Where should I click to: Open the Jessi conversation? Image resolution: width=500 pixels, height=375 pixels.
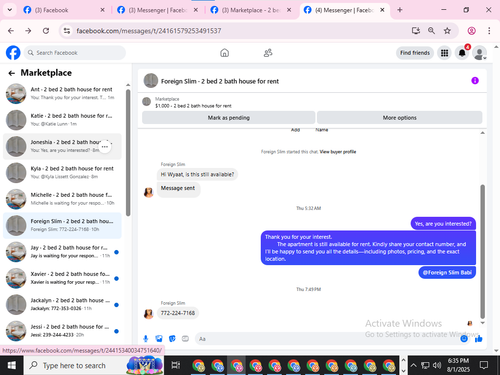point(62,331)
